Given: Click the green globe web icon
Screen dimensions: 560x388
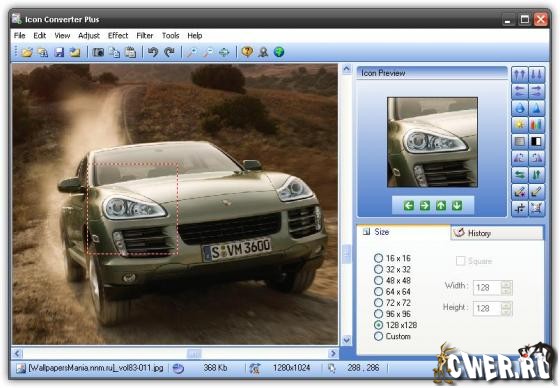Looking at the screenshot, I should coord(279,52).
